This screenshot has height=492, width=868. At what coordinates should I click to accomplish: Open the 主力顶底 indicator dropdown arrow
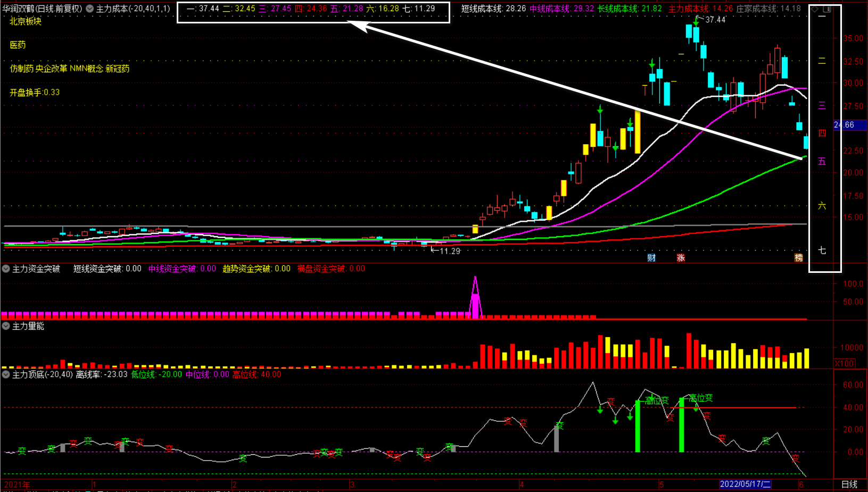point(6,374)
